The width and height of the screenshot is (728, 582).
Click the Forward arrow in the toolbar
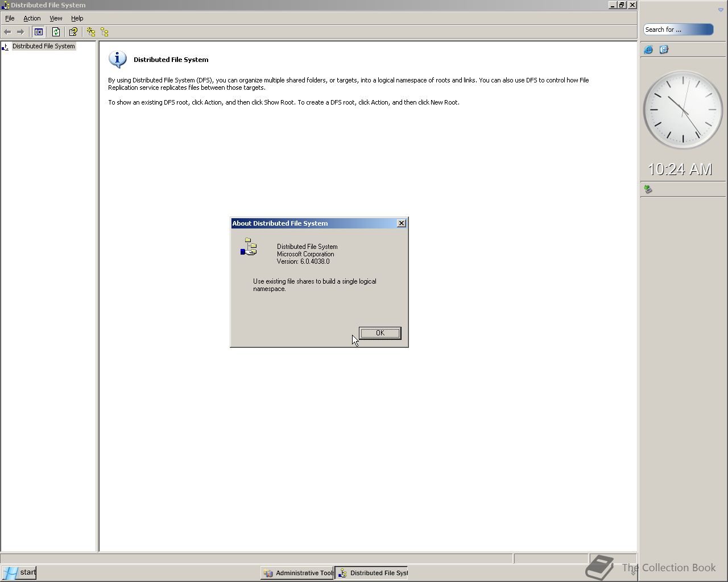tap(20, 32)
